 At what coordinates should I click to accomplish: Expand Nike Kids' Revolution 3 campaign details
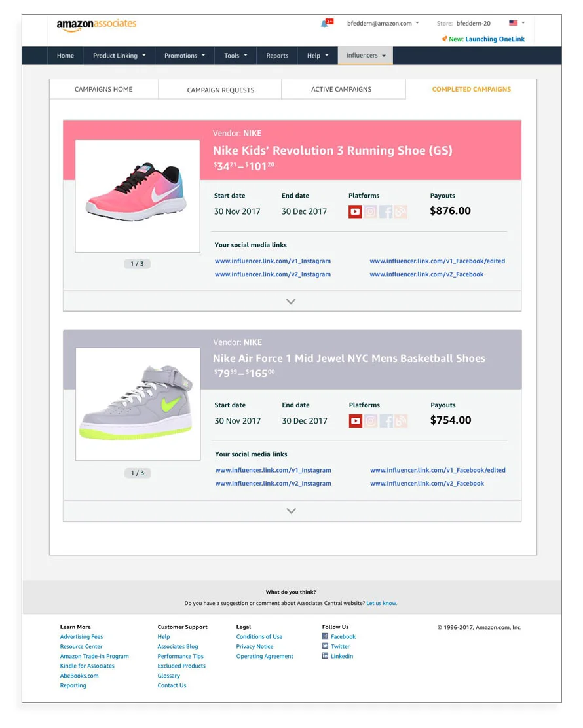tap(291, 302)
